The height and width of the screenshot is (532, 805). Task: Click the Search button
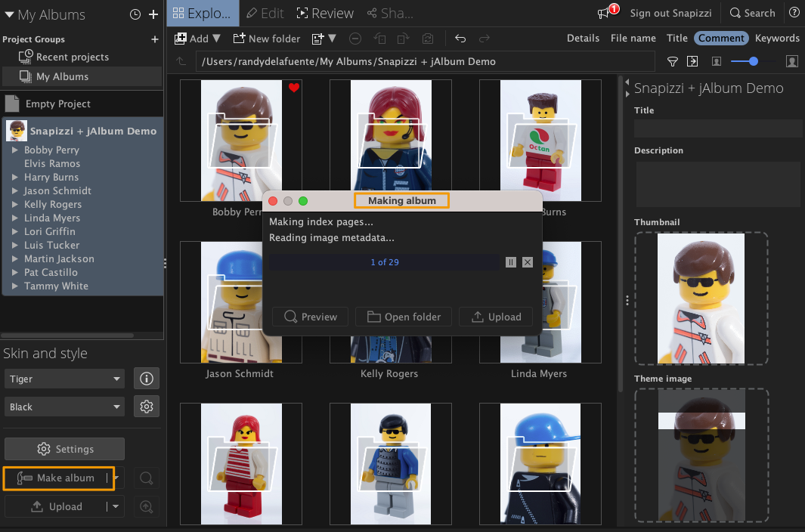pos(753,14)
